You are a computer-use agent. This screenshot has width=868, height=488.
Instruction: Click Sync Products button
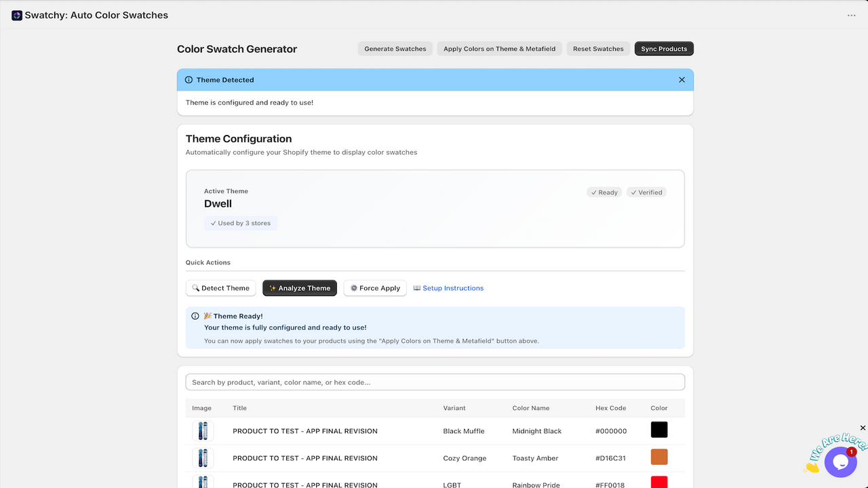point(664,49)
